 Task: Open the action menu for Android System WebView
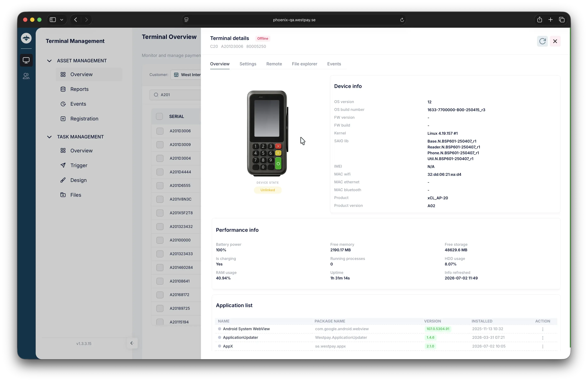point(543,329)
